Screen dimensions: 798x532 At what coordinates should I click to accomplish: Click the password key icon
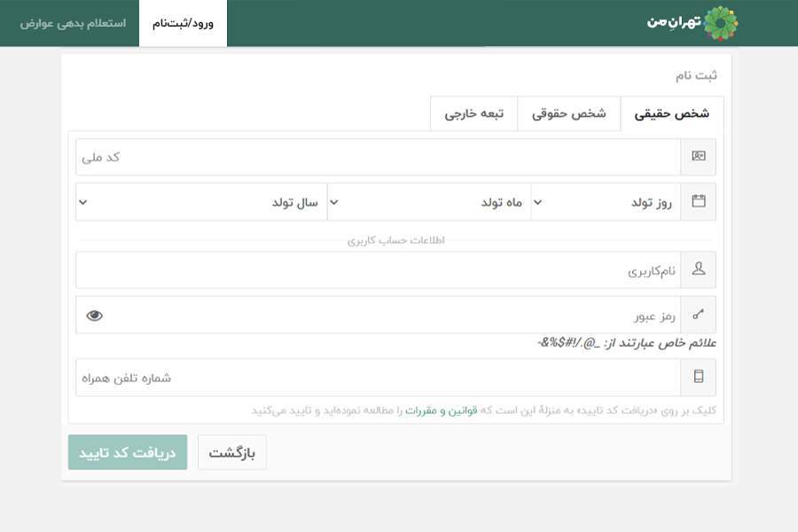pos(698,315)
